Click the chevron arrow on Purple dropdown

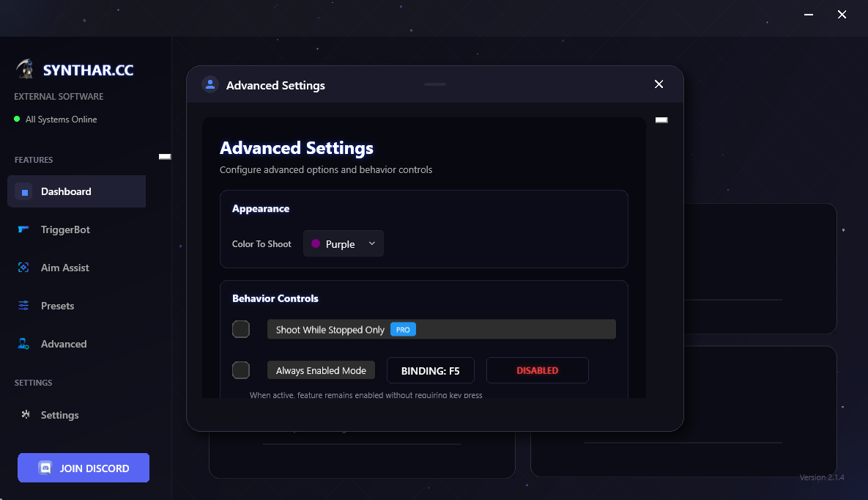[x=372, y=243]
